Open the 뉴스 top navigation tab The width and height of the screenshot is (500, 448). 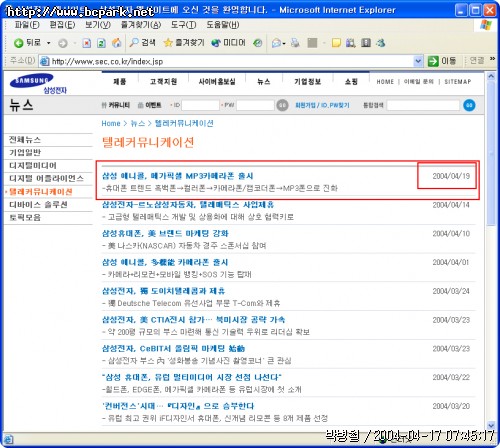(264, 81)
